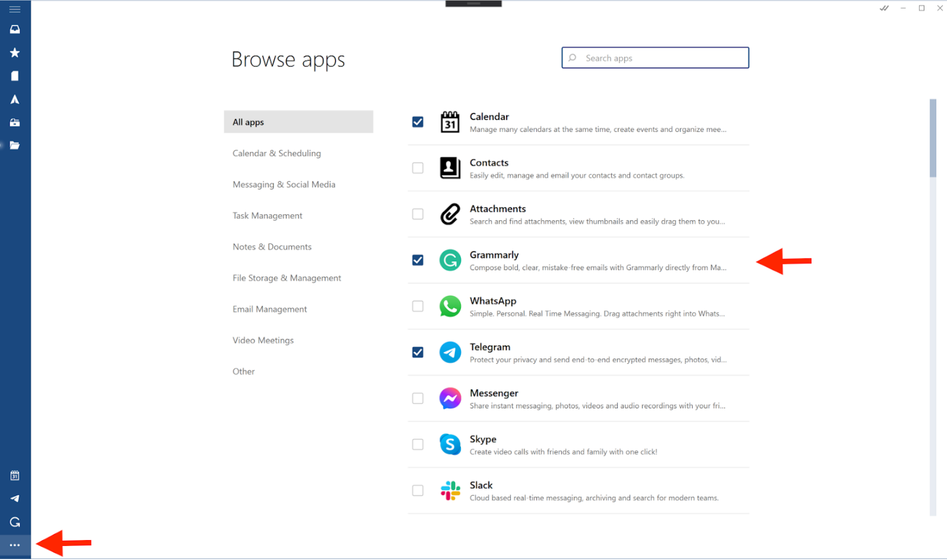The width and height of the screenshot is (947, 560).
Task: Click the Attachments paperclip icon
Action: [450, 214]
